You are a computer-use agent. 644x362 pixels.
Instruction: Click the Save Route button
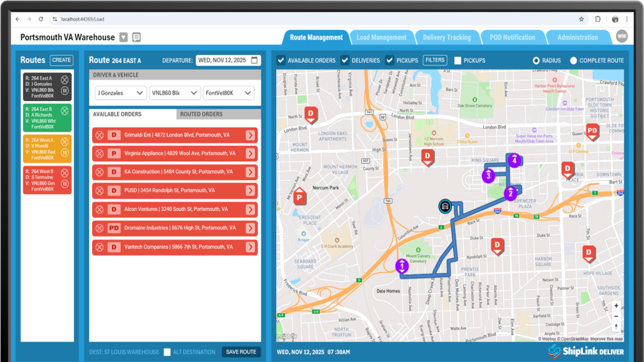[241, 352]
